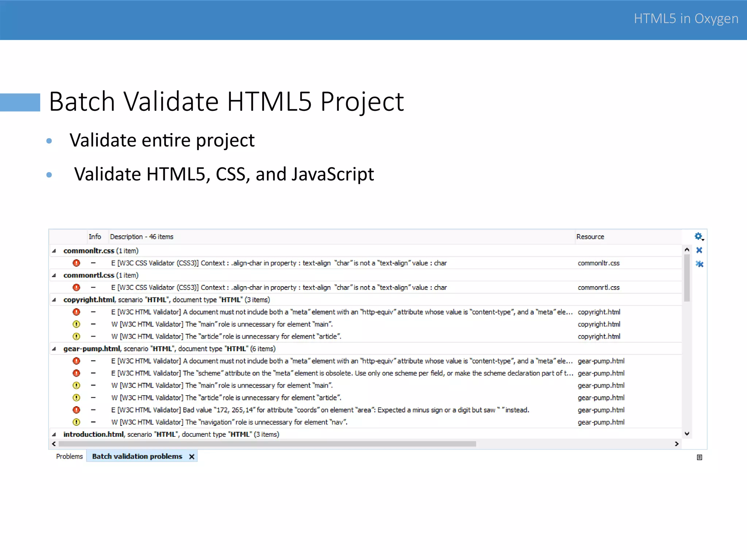The width and height of the screenshot is (747, 560).
Task: Collapse the commonltr.css group
Action: pyautogui.click(x=54, y=251)
